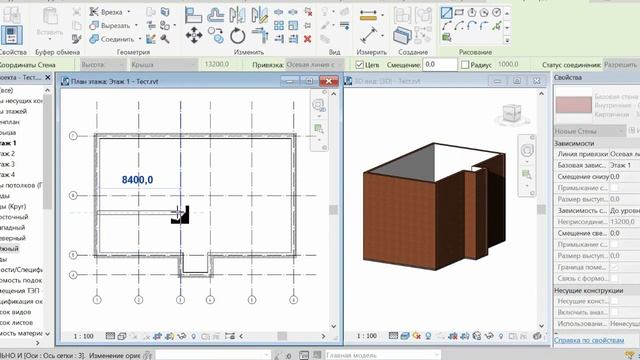The height and width of the screenshot is (360, 640).
Task: Select the Mirror - Pick Axis tool
Action: click(x=238, y=15)
